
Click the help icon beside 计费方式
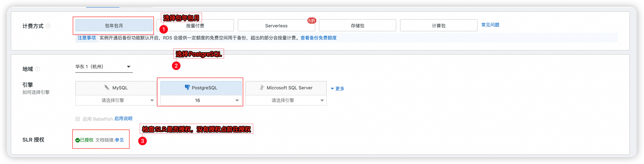(x=48, y=26)
